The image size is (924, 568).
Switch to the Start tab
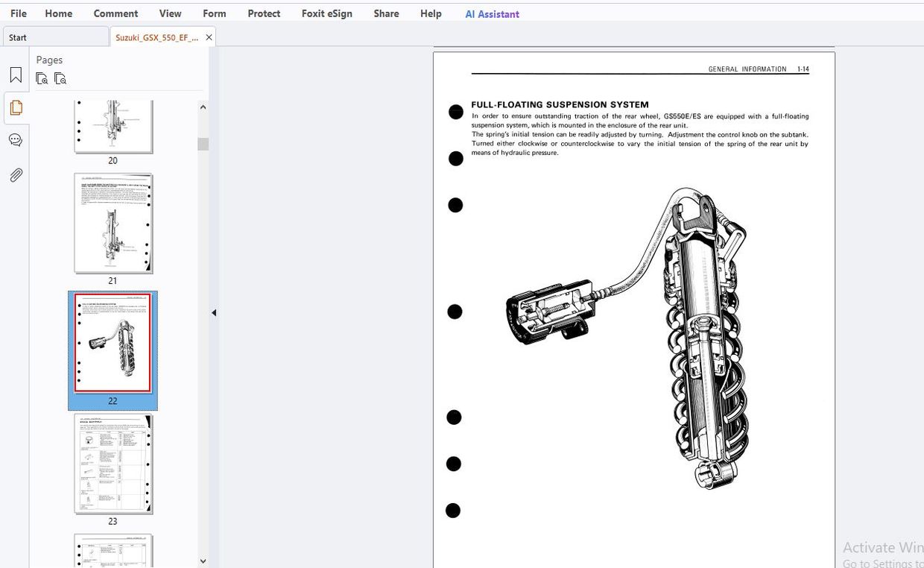coord(55,37)
